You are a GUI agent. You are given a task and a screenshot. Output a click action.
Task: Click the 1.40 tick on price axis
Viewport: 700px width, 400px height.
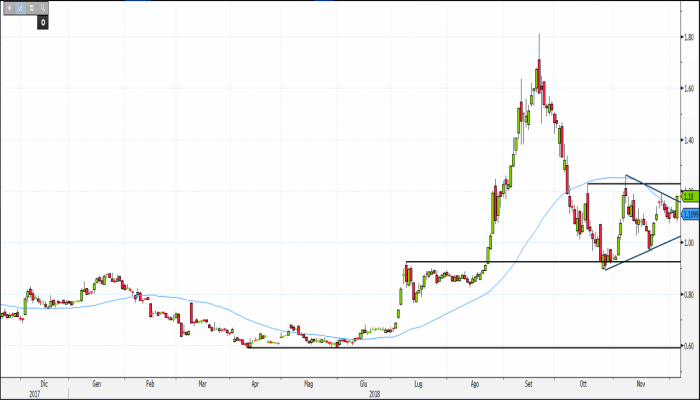click(690, 140)
